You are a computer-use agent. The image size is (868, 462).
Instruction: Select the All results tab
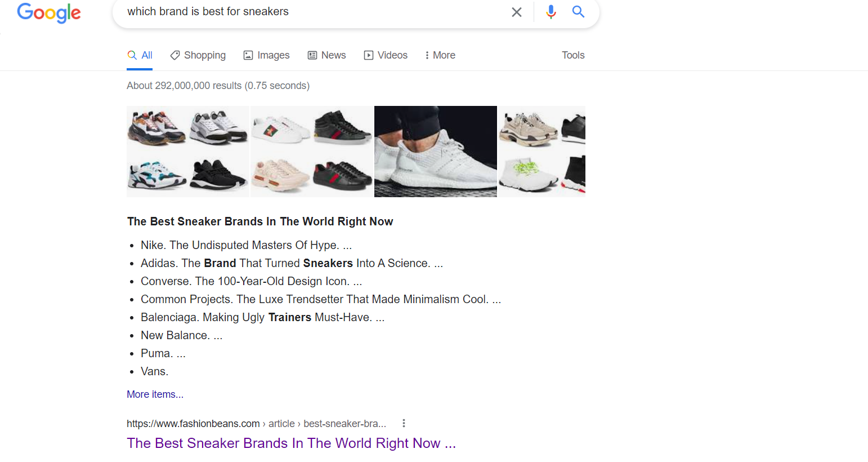tap(140, 55)
